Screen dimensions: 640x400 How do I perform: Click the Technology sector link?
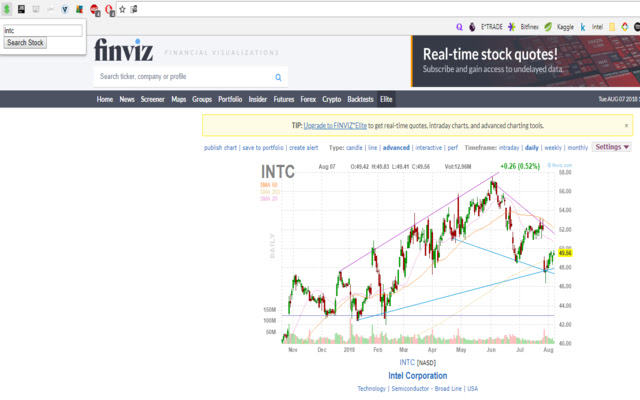coord(371,389)
